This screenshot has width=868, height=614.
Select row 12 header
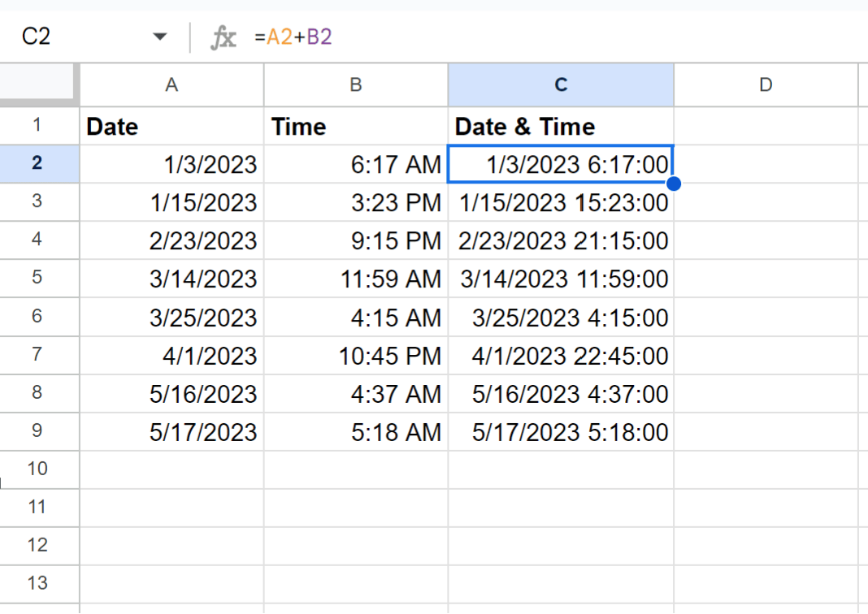[x=37, y=546]
